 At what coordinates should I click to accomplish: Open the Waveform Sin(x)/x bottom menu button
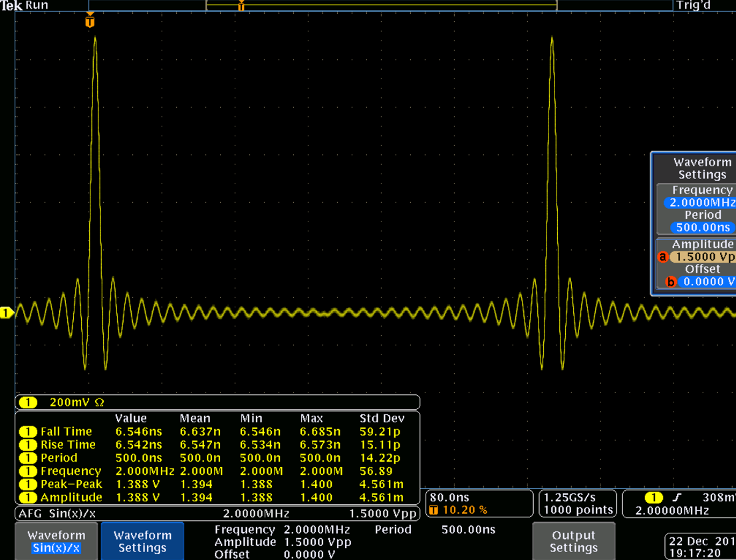coord(57,541)
